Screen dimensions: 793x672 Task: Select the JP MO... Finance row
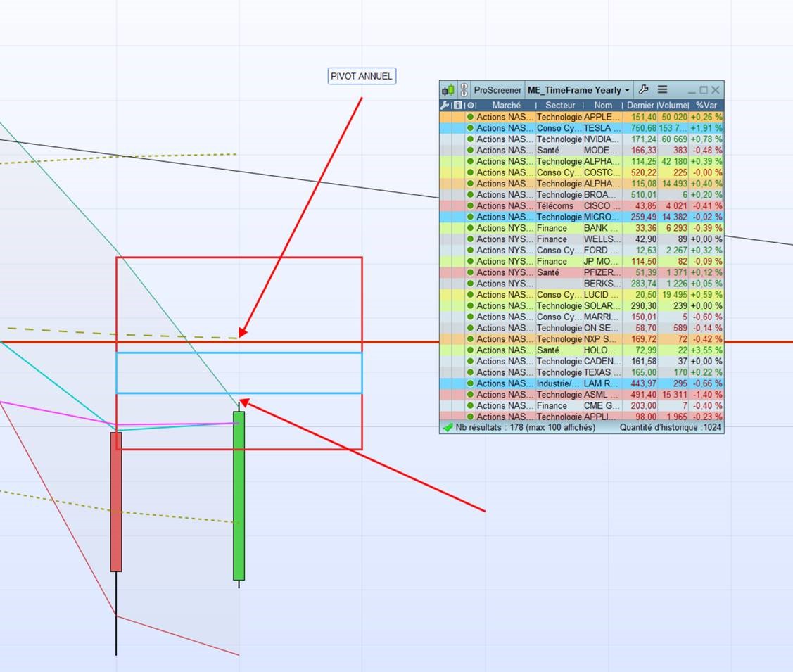tap(582, 262)
